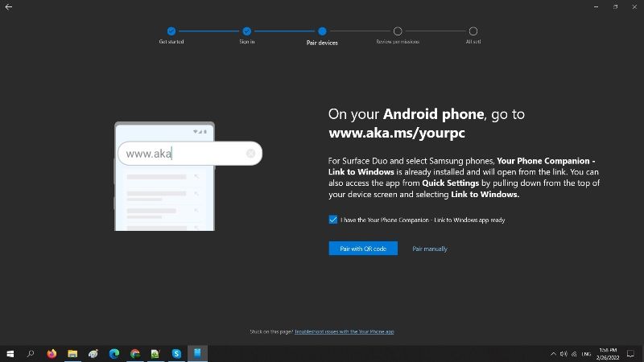Viewport: 644px width, 362px height.
Task: Show hidden system tray icons
Action: coord(553,354)
